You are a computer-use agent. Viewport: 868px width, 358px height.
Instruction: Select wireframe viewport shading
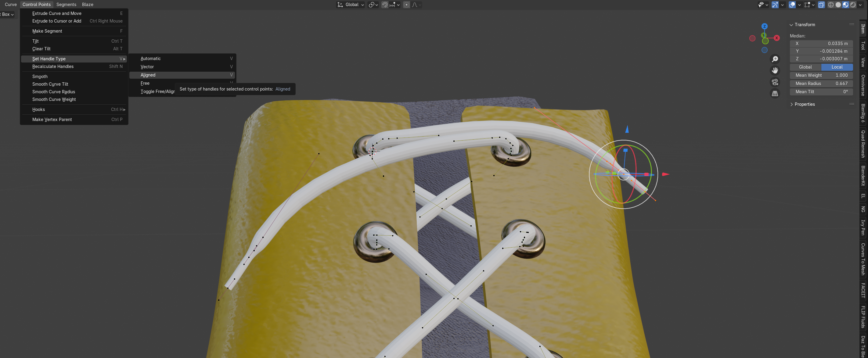pos(831,5)
